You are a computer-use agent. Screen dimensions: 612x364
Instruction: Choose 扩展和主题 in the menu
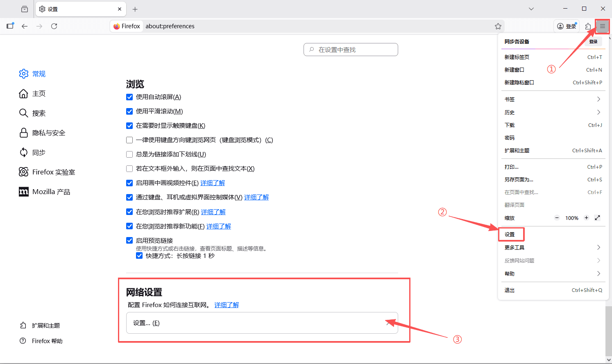pyautogui.click(x=553, y=151)
